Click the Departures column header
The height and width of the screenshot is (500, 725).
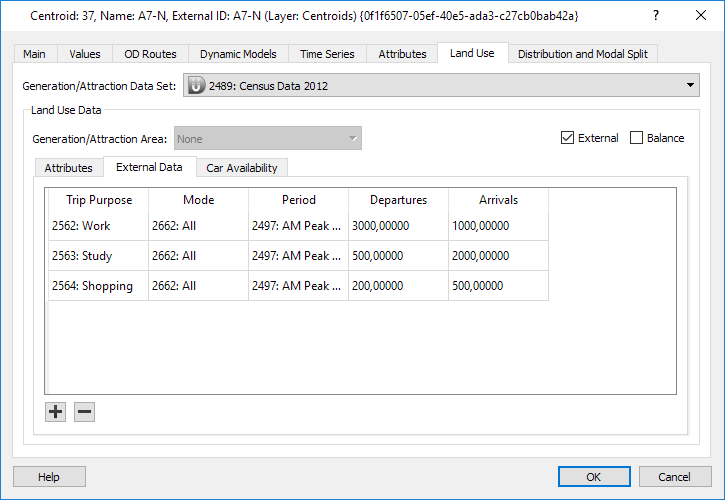pyautogui.click(x=399, y=200)
